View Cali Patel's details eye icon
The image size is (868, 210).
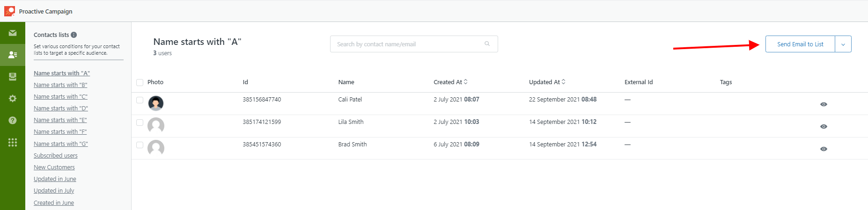[824, 104]
